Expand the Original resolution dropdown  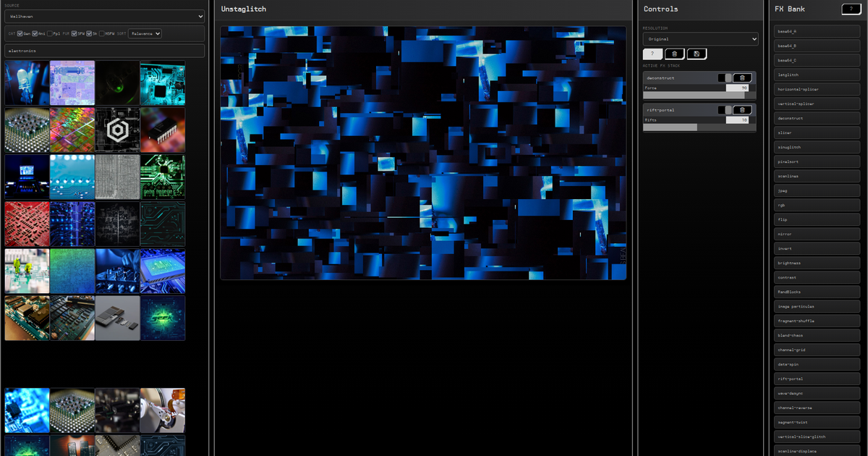[700, 39]
